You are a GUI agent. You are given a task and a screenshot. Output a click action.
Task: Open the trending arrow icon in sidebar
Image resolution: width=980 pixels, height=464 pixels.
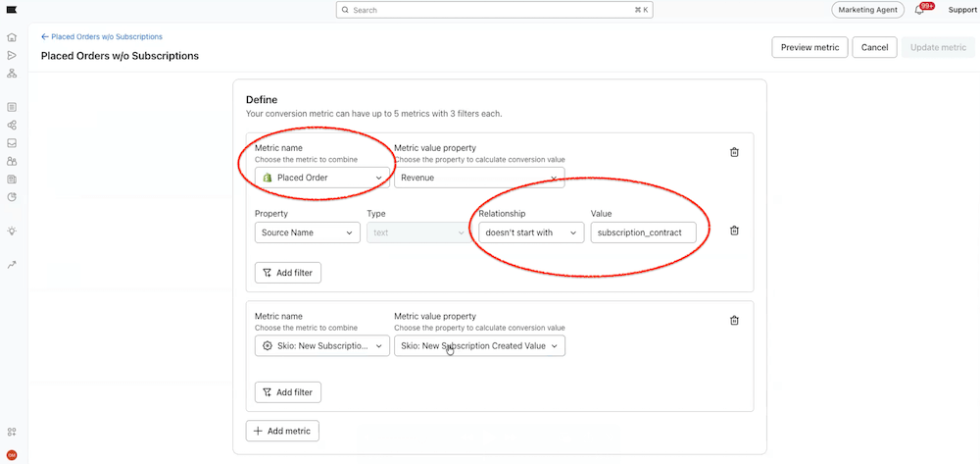[12, 265]
